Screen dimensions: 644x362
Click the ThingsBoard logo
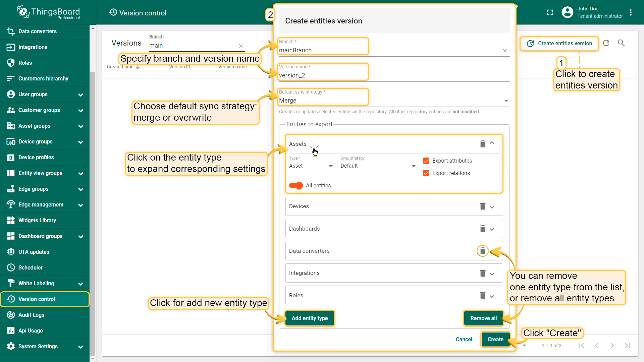point(48,12)
